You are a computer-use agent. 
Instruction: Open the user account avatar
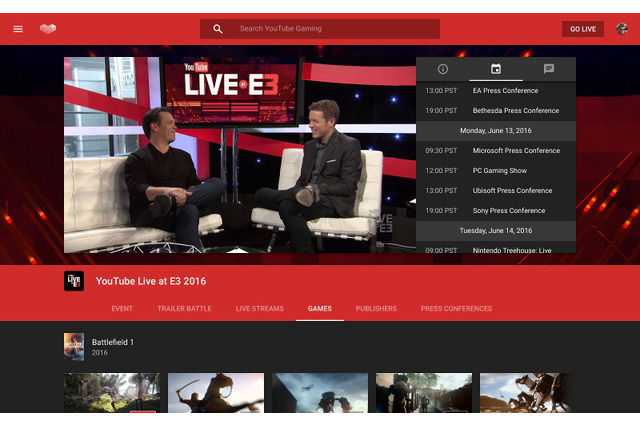[x=621, y=29]
